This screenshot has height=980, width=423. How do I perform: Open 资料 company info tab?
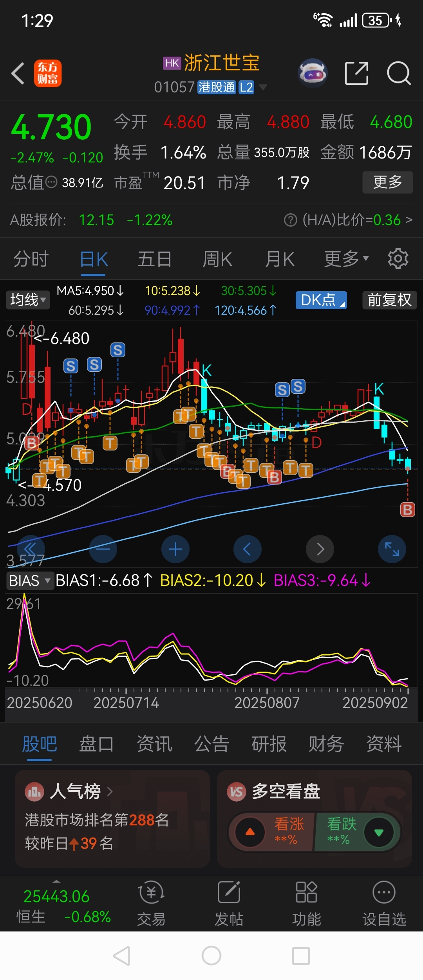[384, 744]
